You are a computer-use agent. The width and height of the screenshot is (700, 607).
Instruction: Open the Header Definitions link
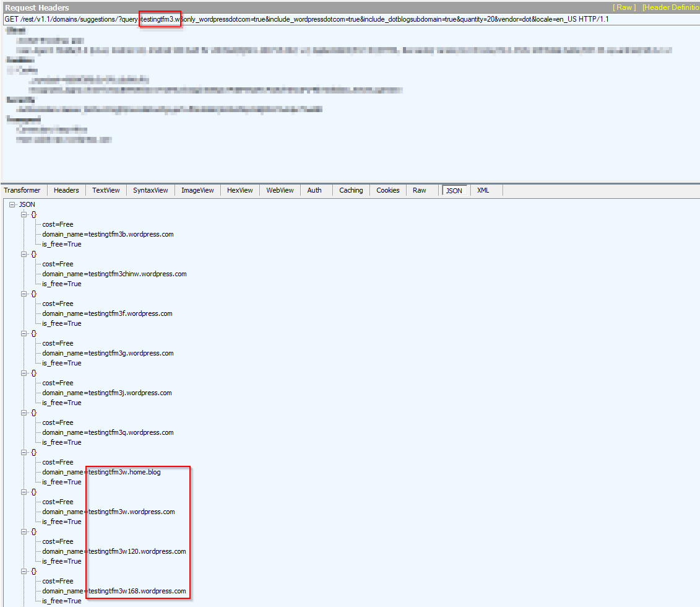tap(670, 7)
